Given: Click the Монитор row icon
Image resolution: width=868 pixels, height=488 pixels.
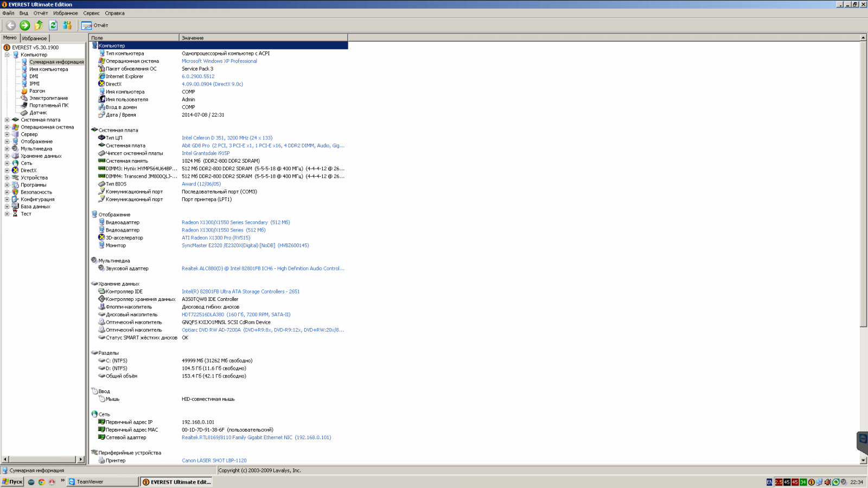Looking at the screenshot, I should click(x=101, y=245).
